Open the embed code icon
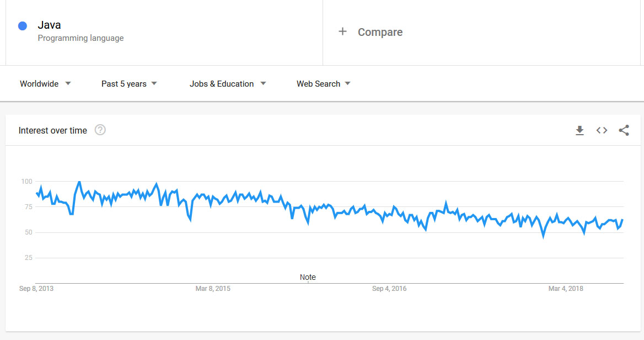Viewport: 644px width, 340px height. (x=602, y=131)
